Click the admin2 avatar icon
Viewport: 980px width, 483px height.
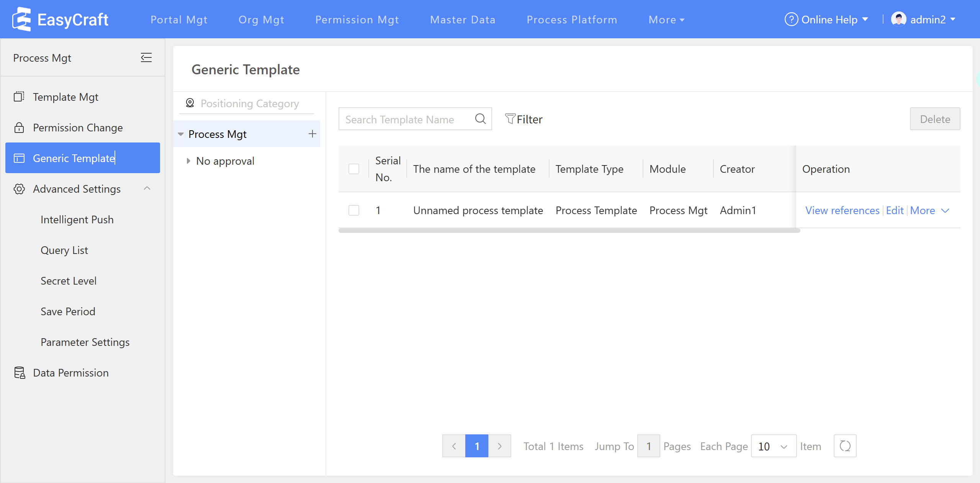898,19
